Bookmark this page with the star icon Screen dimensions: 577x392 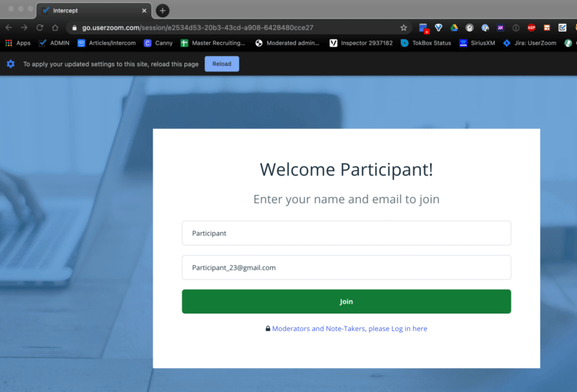(x=403, y=27)
